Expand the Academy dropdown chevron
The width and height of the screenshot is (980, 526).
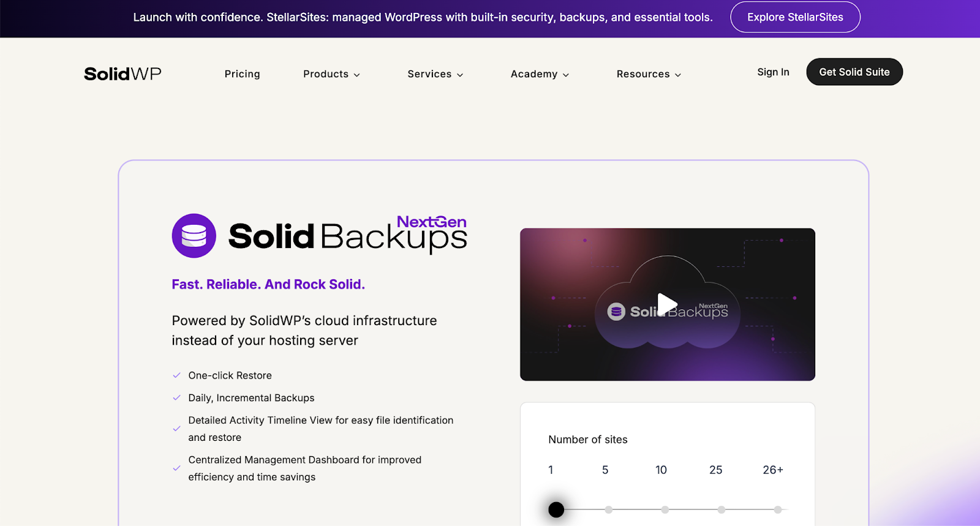tap(565, 75)
